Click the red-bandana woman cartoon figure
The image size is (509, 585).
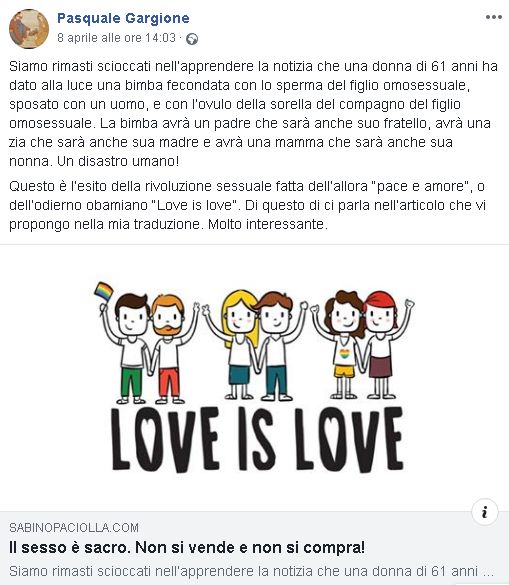click(x=385, y=345)
